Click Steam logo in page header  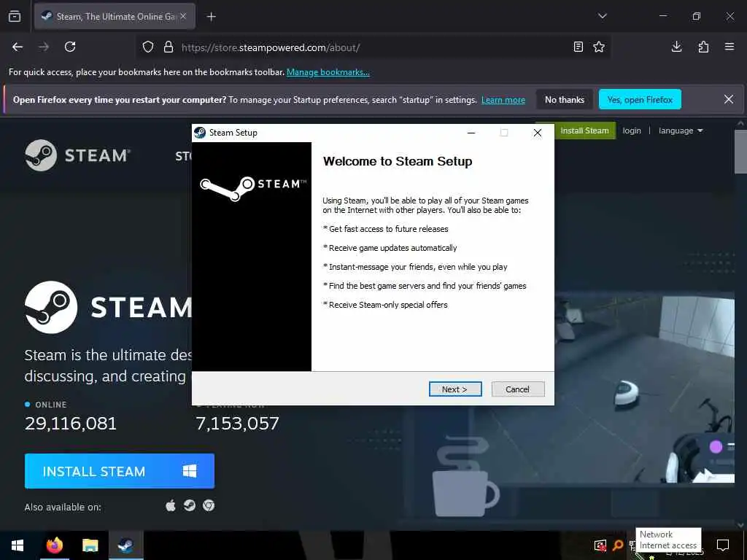click(x=77, y=155)
